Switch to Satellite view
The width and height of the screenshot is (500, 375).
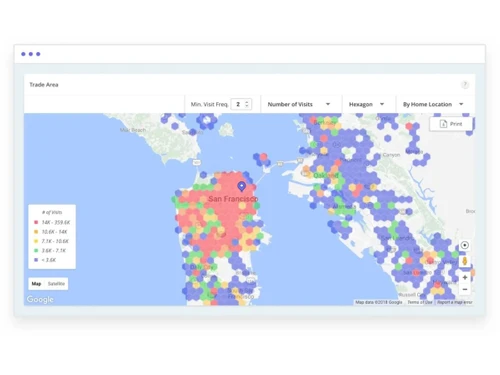point(56,284)
